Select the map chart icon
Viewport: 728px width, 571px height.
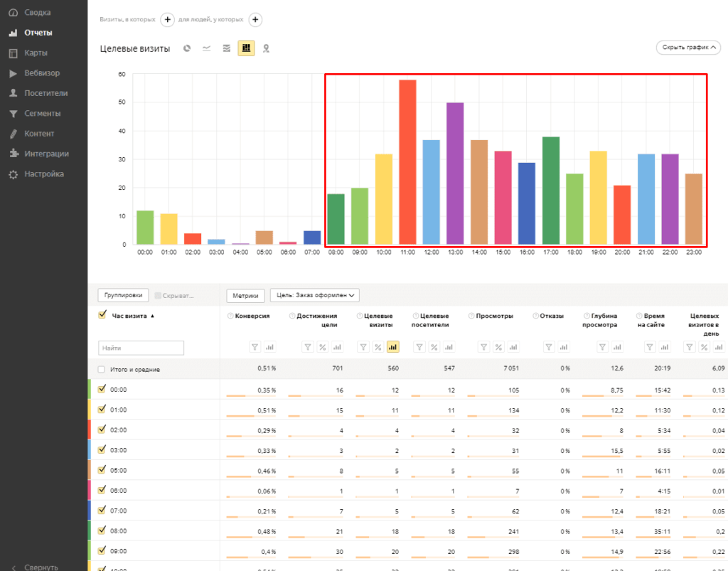(267, 48)
